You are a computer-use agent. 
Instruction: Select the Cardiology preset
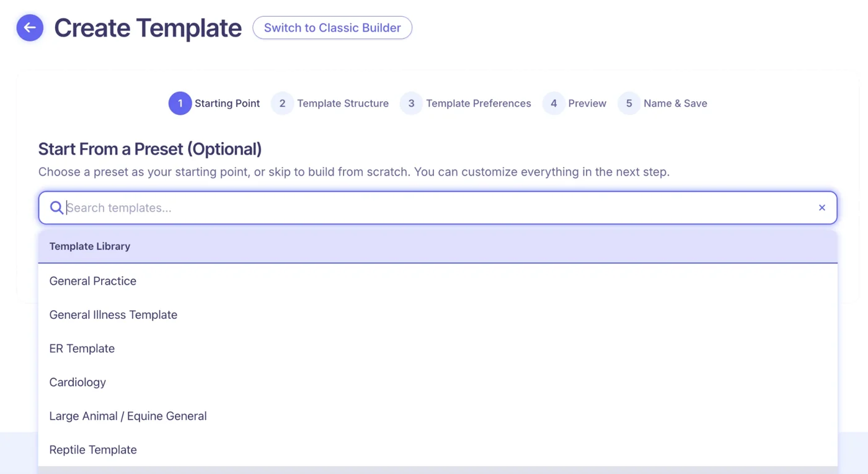(438, 382)
